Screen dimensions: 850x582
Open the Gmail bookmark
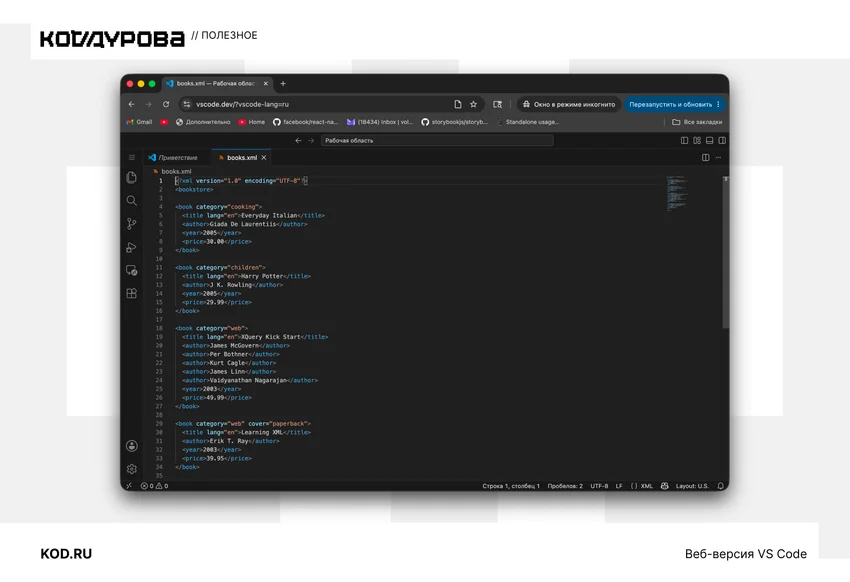[139, 122]
